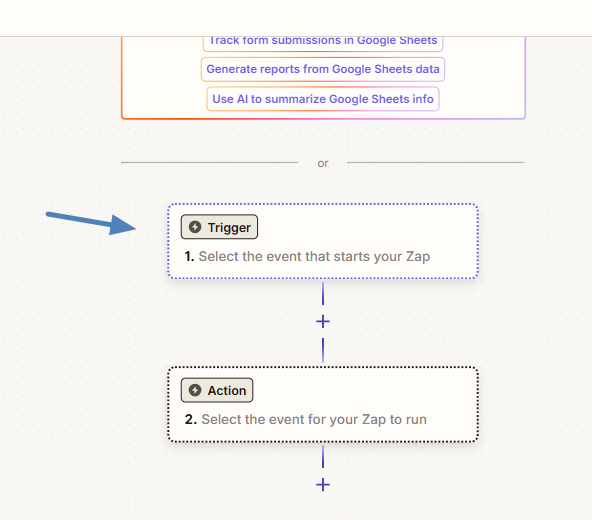Select the Trigger label badge
Viewport: 592px width, 520px height.
click(x=219, y=227)
